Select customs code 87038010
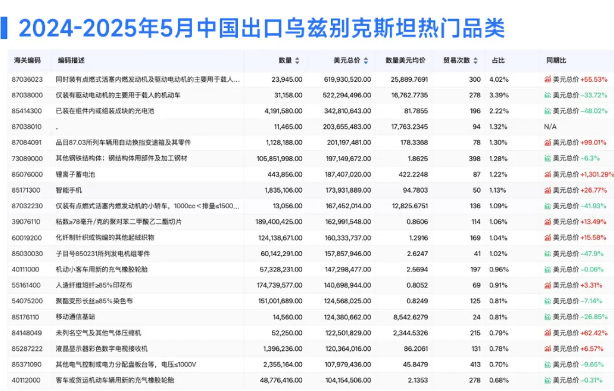The width and height of the screenshot is (614, 391). (26, 127)
